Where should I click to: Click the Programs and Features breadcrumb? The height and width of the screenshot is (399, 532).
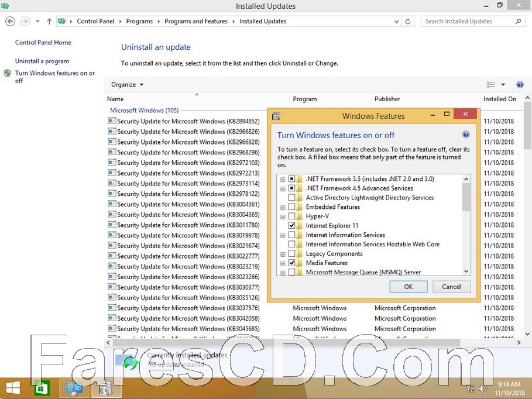tap(196, 22)
